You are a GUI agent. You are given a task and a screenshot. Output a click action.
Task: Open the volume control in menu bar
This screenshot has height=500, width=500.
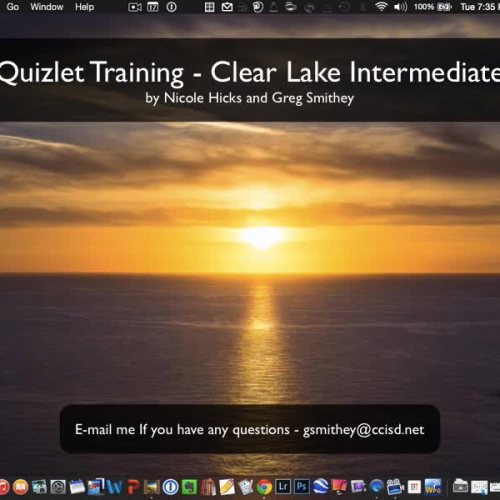(x=400, y=7)
